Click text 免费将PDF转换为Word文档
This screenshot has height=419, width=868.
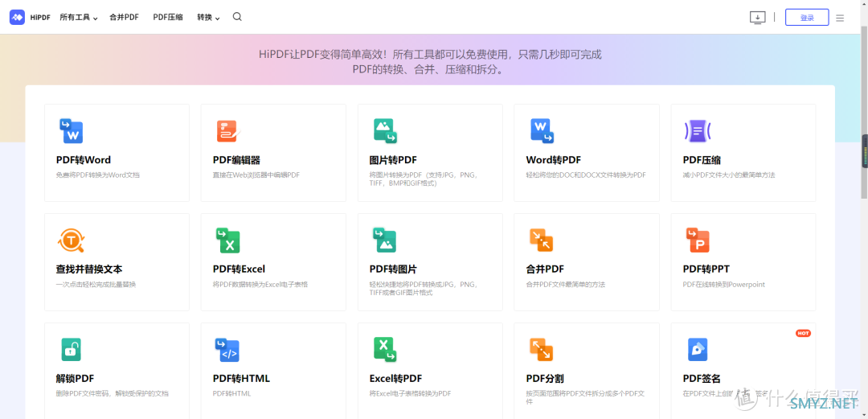(98, 175)
